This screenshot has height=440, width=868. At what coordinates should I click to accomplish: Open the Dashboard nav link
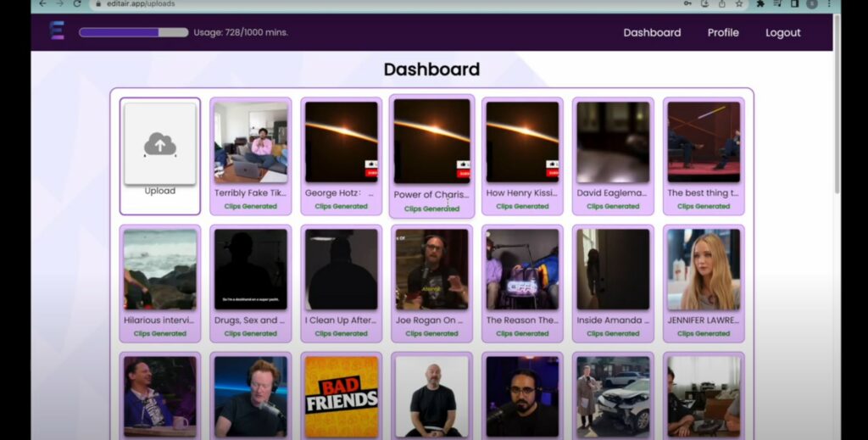[x=652, y=33]
